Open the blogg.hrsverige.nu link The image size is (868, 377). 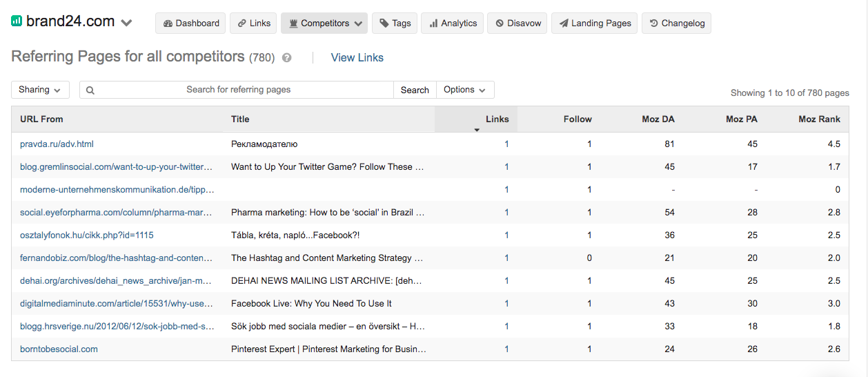point(117,327)
